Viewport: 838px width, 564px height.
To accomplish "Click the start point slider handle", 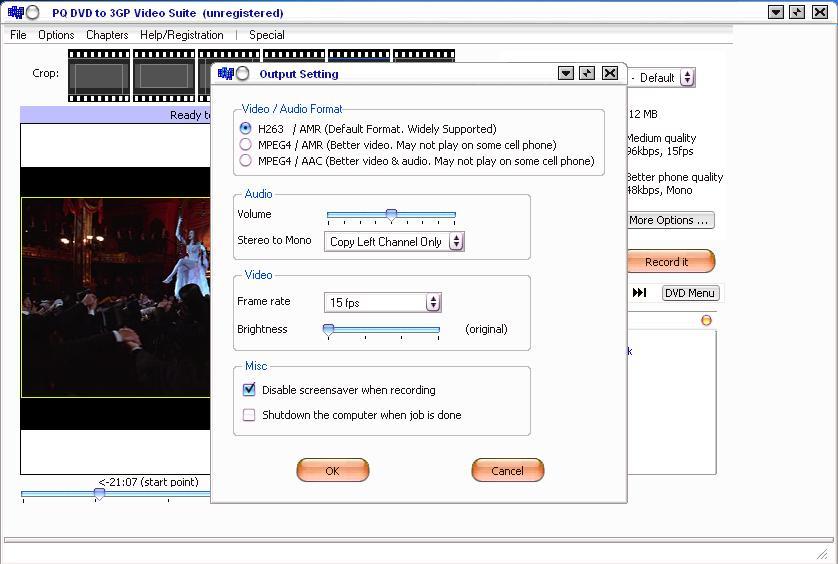I will pyautogui.click(x=99, y=494).
